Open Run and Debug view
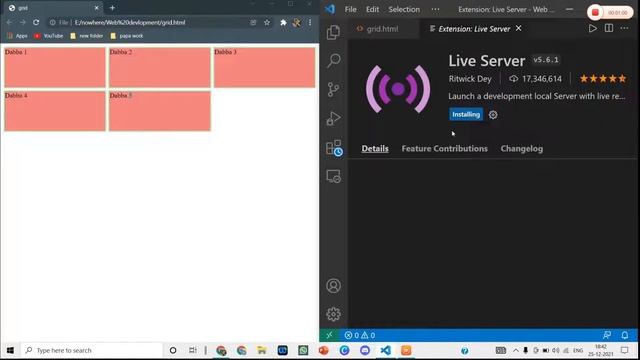 tap(333, 118)
